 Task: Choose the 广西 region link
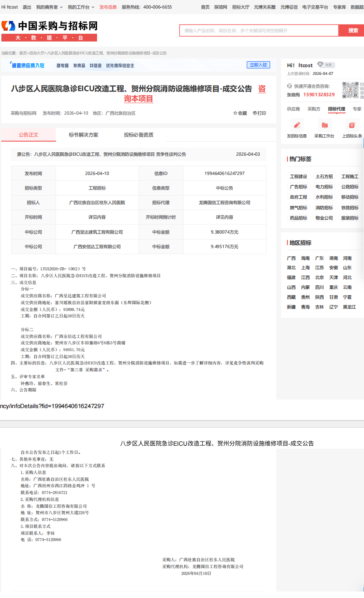coord(291,258)
